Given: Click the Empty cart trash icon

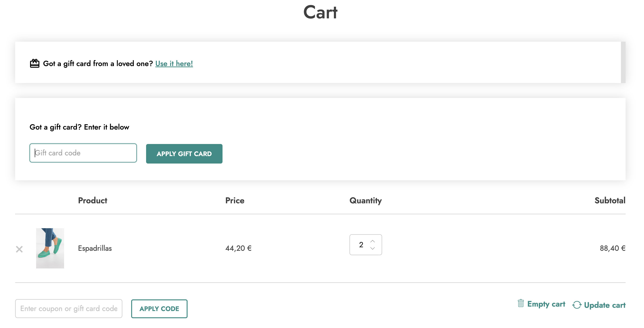Looking at the screenshot, I should pos(521,303).
